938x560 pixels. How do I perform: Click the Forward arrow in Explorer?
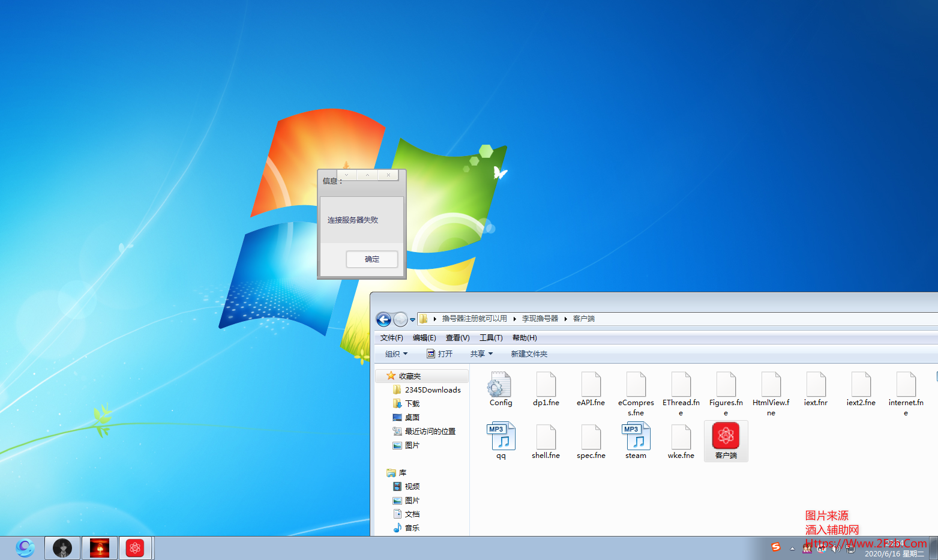(x=400, y=319)
